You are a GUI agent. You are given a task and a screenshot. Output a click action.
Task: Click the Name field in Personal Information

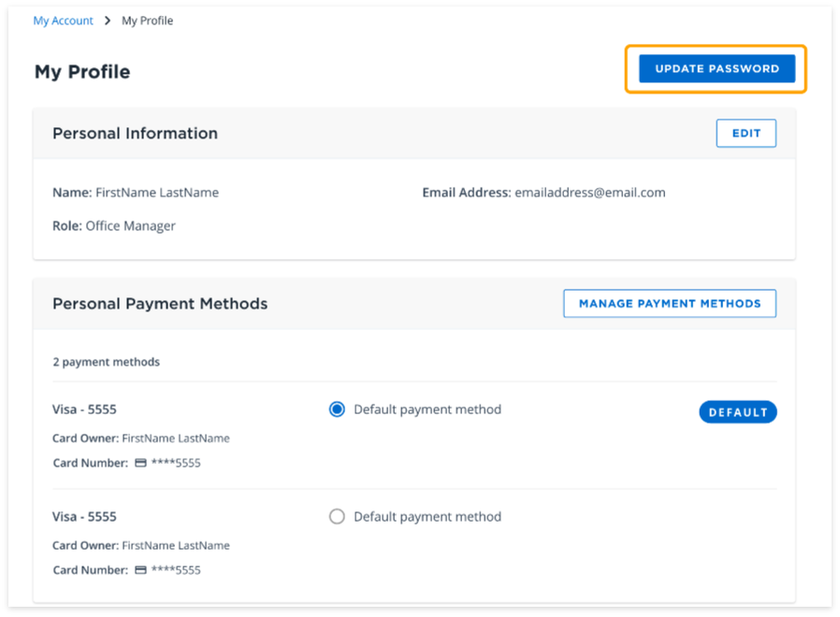[x=136, y=193]
